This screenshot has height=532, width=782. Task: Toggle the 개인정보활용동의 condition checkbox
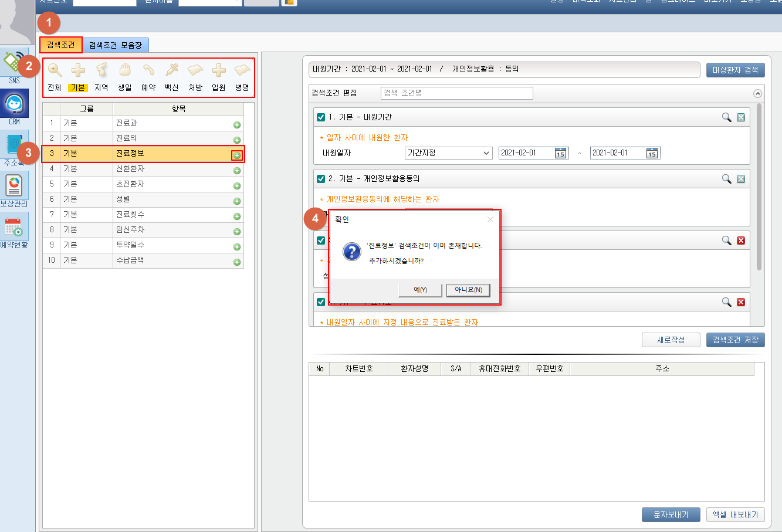coord(321,179)
